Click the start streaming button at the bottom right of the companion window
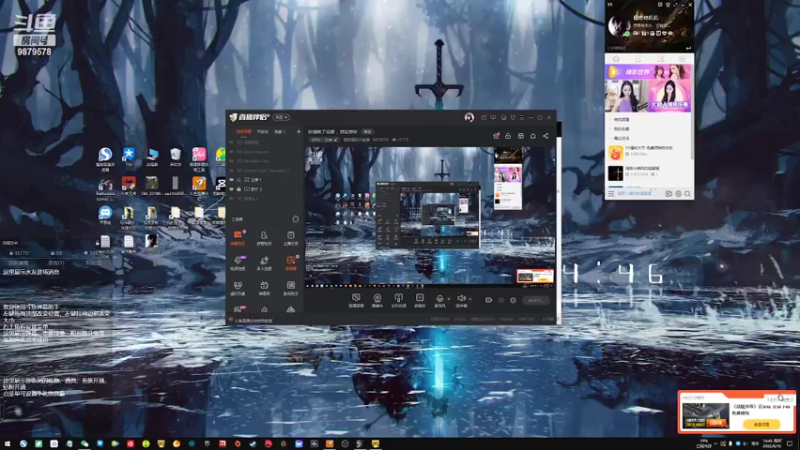The width and height of the screenshot is (800, 450). coord(535,301)
